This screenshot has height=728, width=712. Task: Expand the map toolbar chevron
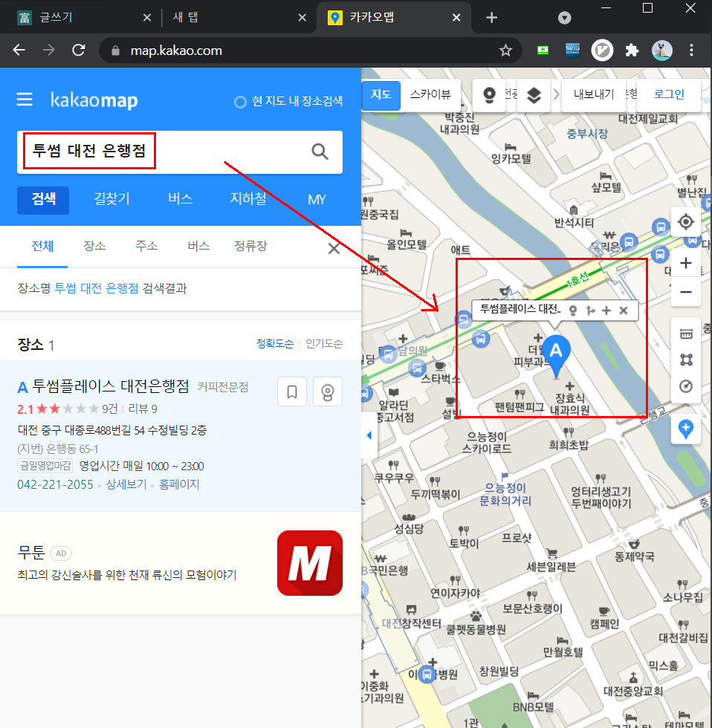[556, 95]
